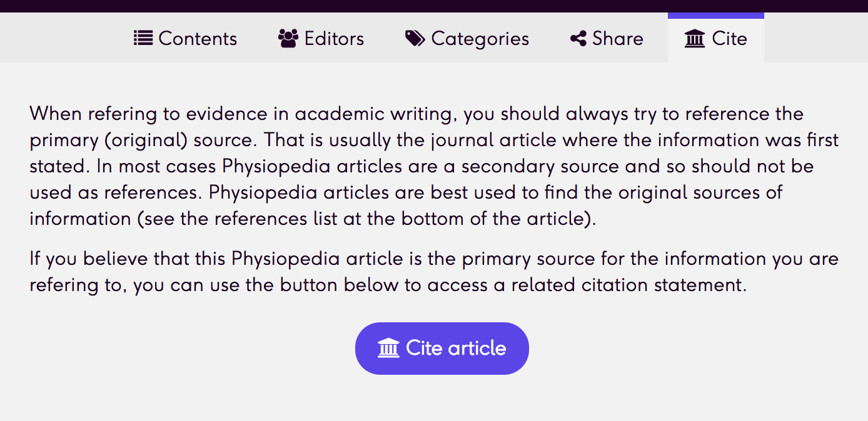Click the list icon beside Contents
This screenshot has height=421, width=868.
[x=143, y=39]
